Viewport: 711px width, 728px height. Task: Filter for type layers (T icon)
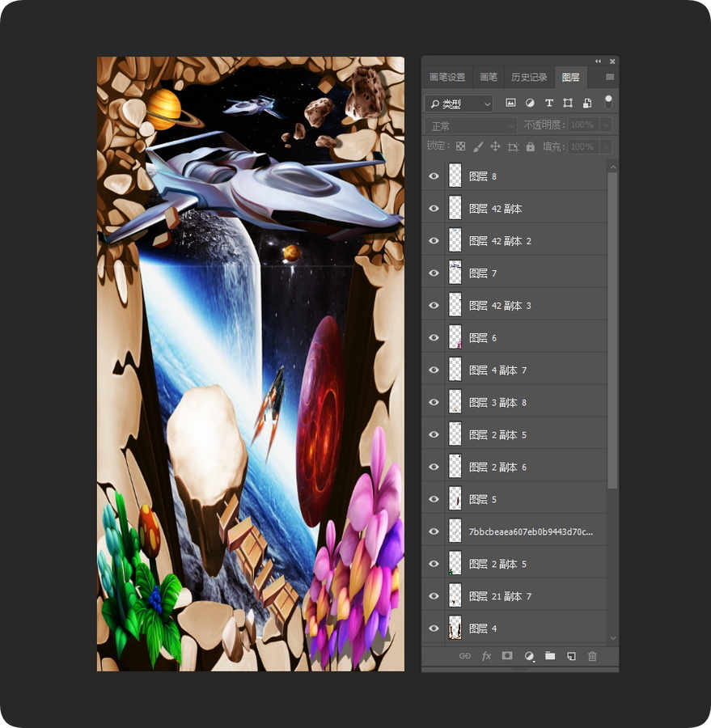[x=549, y=103]
